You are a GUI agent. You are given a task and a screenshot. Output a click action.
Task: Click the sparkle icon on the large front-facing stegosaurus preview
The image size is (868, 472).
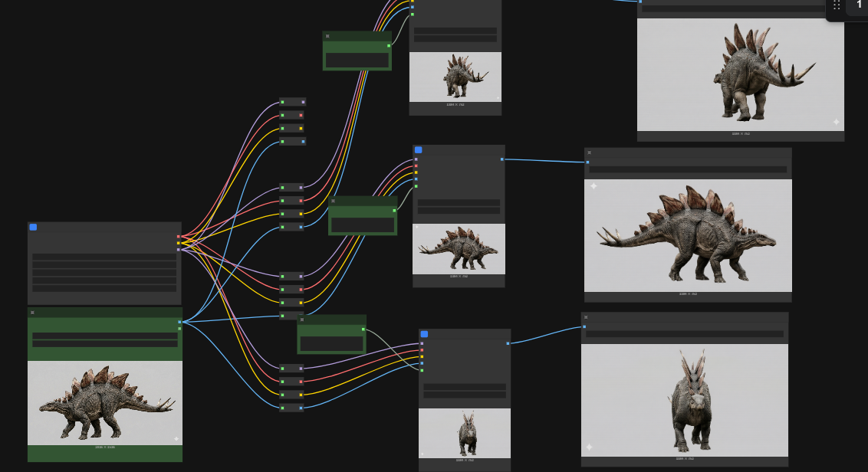click(x=589, y=447)
